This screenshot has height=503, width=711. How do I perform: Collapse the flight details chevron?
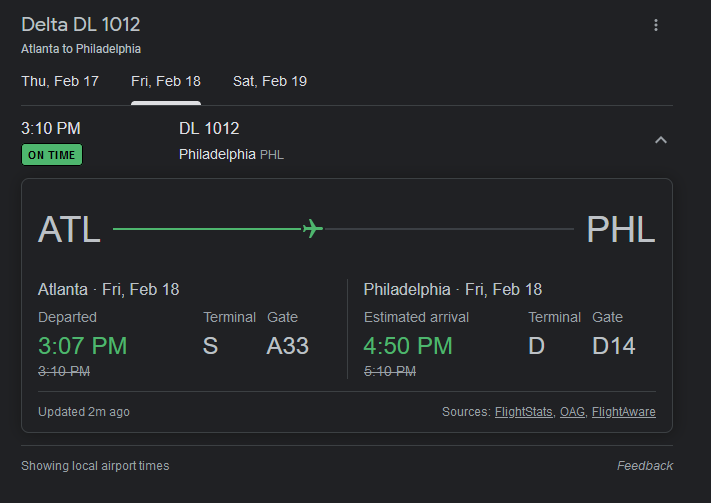tap(660, 140)
